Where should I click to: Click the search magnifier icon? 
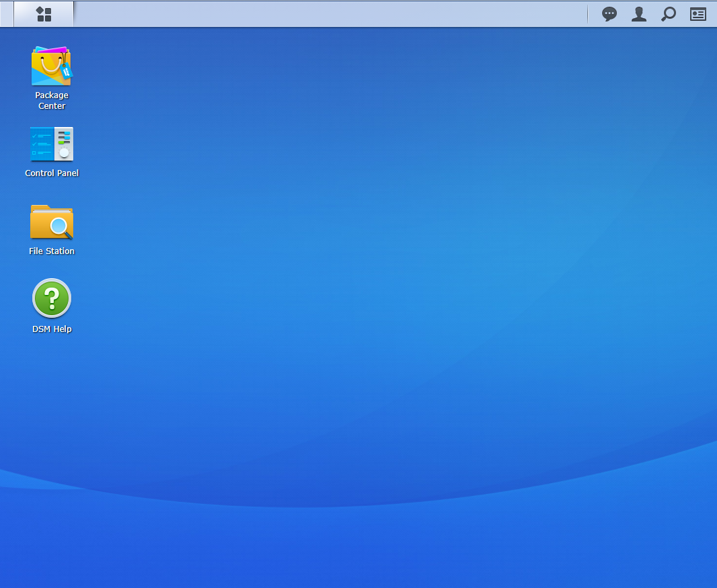669,14
